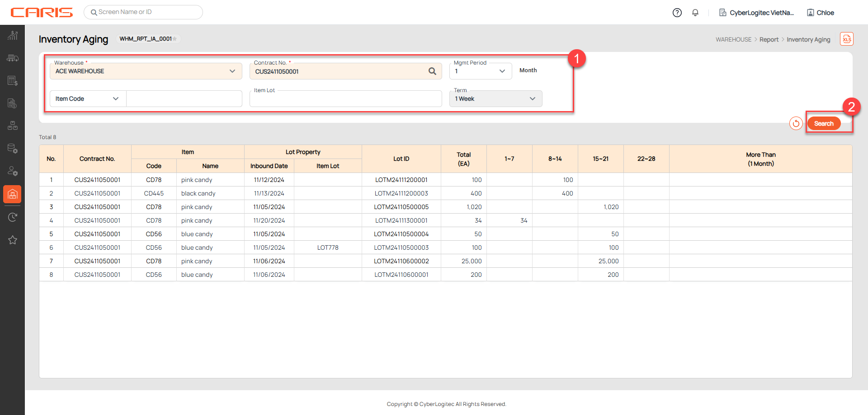Click the Total (EA) column header
The height and width of the screenshot is (415, 868).
(x=464, y=159)
